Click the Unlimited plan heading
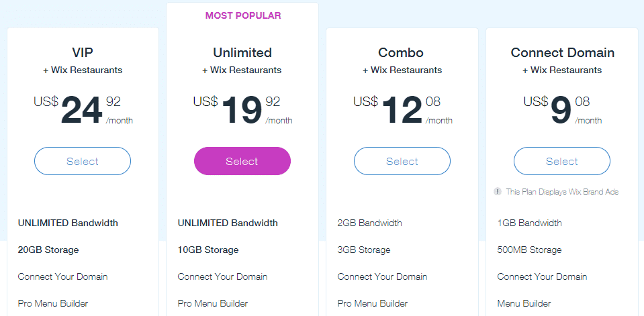The image size is (644, 316). pos(242,52)
